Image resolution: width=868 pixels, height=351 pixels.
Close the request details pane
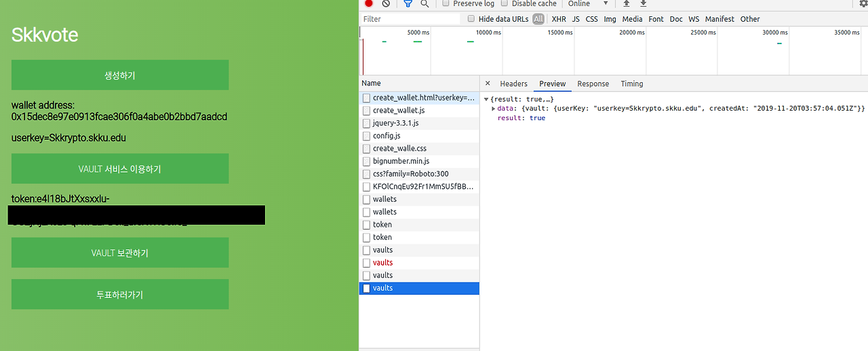488,84
